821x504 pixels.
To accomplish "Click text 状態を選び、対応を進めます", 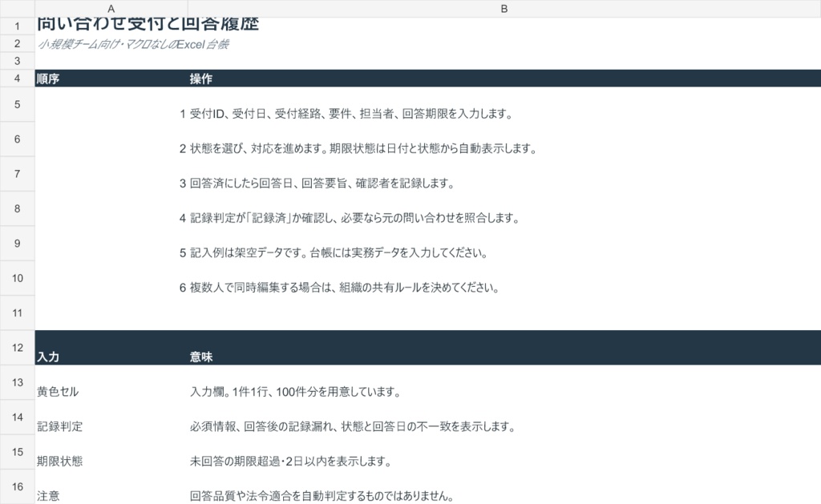I will (x=363, y=148).
